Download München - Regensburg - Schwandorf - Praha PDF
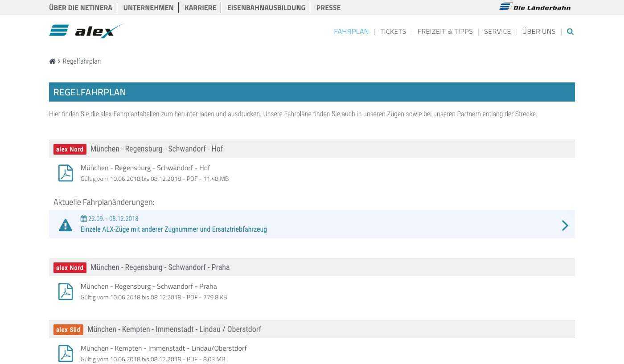This screenshot has width=624, height=364. (x=149, y=286)
